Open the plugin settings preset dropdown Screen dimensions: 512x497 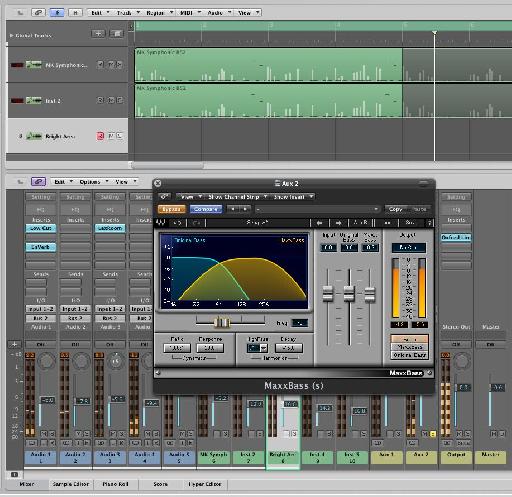click(x=318, y=209)
